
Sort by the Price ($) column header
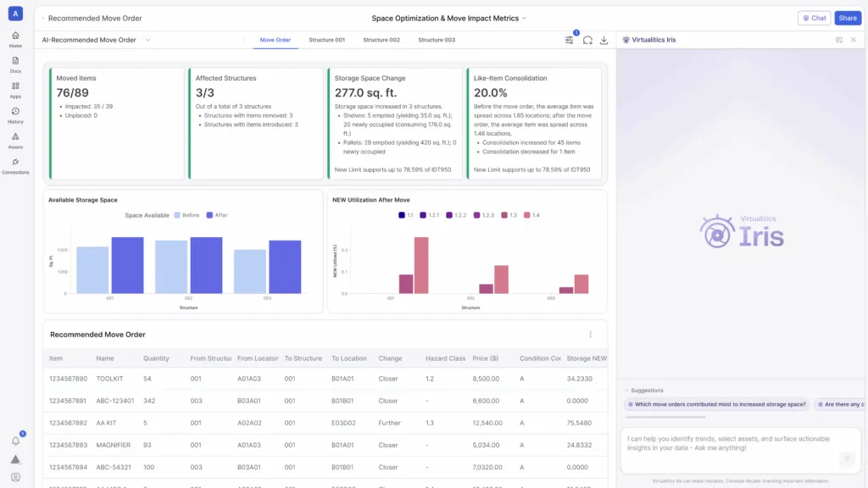(486, 358)
